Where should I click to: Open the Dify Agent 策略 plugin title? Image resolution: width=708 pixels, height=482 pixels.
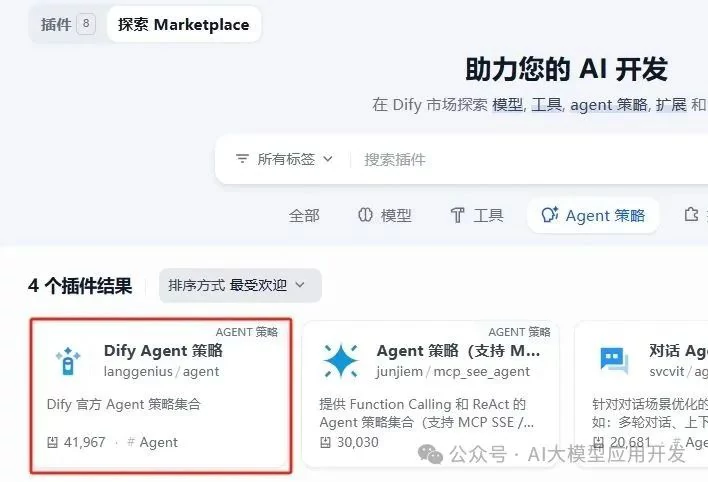pos(163,351)
